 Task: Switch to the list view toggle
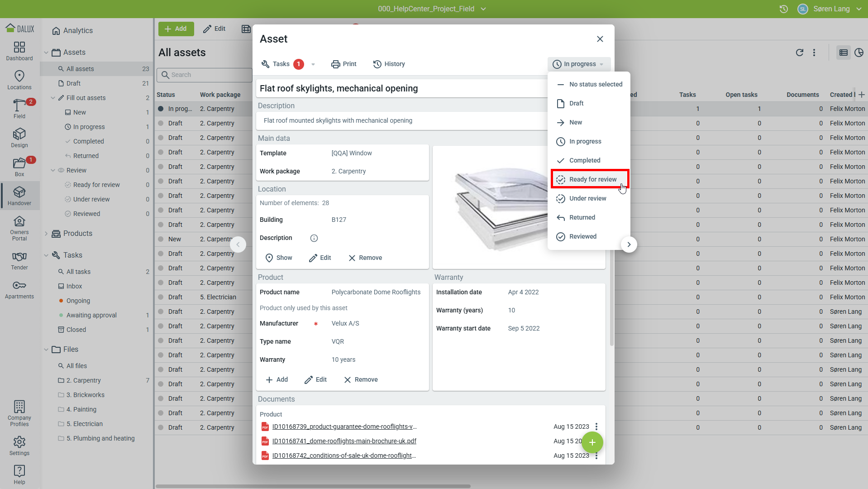click(x=843, y=53)
